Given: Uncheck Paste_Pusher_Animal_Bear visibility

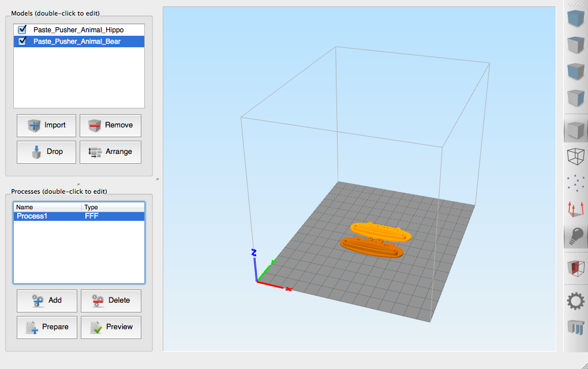Looking at the screenshot, I should (21, 42).
